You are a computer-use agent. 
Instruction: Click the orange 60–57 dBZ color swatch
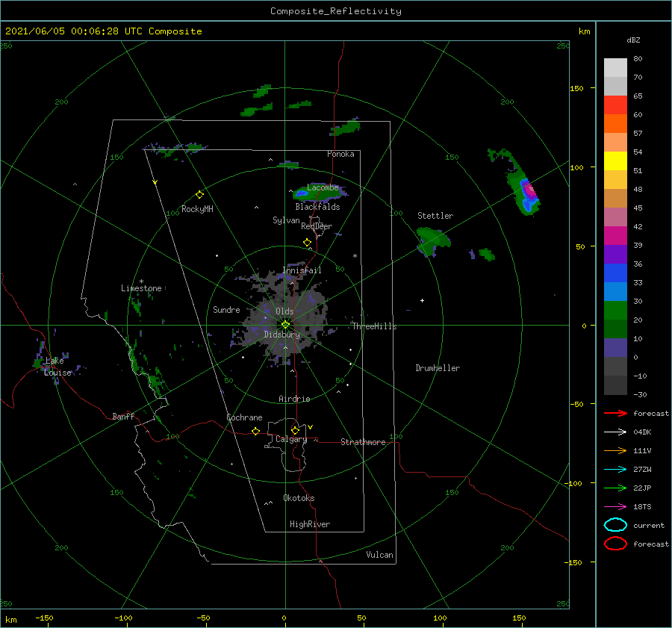(x=615, y=124)
